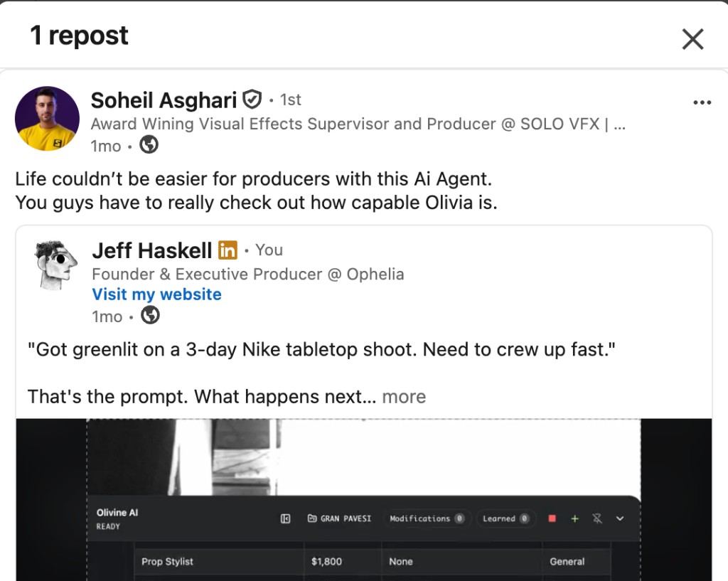Click the None cell in Prop Stylist row

click(x=461, y=562)
